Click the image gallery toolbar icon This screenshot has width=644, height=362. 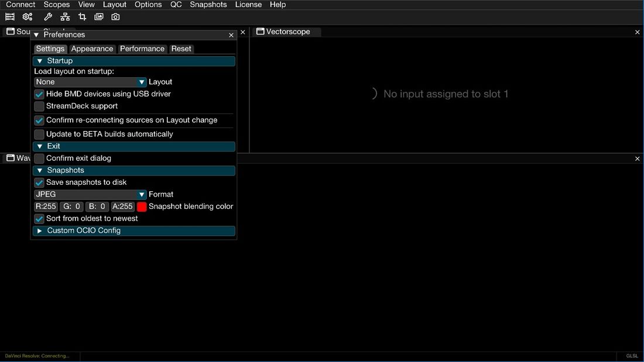99,17
